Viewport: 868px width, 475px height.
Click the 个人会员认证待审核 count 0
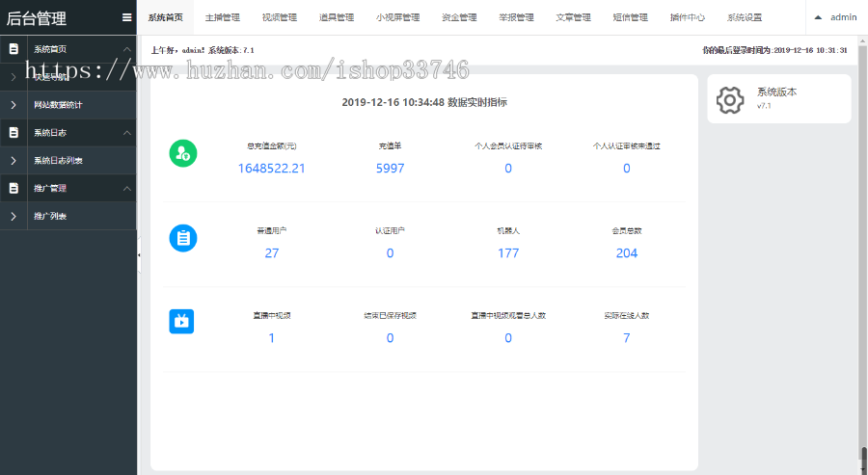point(508,169)
